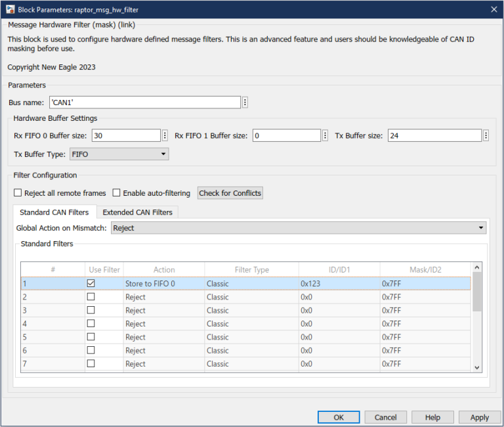
Task: Select the Standard CAN Filters tab
Action: (x=54, y=212)
